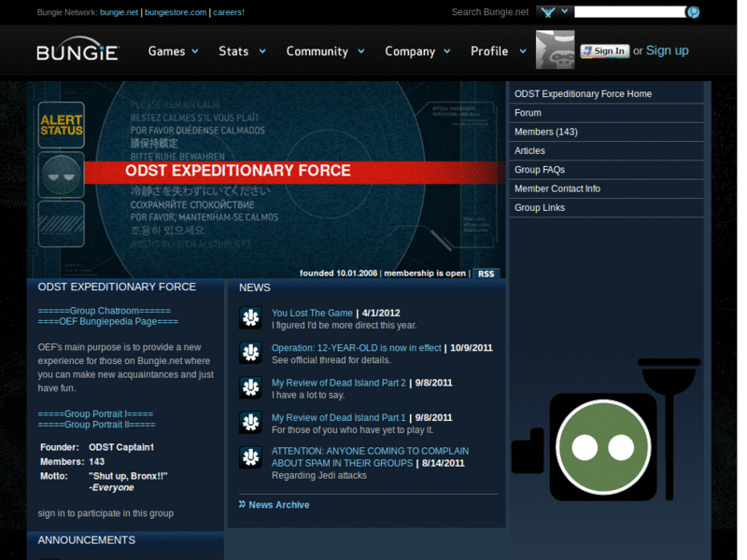Screen dimensions: 747x560
Task: Open the Community menu
Action: 317,51
